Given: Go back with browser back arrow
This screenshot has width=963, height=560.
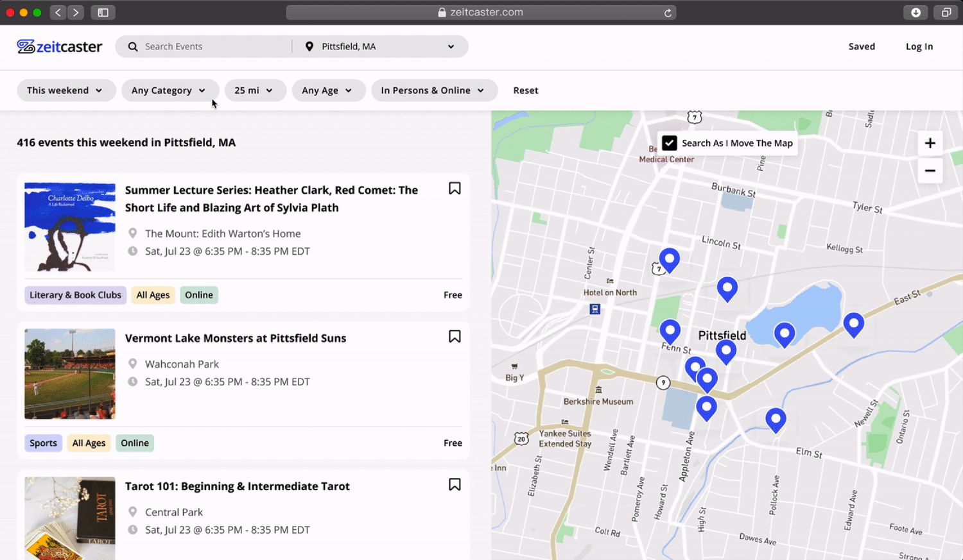Looking at the screenshot, I should [x=58, y=12].
